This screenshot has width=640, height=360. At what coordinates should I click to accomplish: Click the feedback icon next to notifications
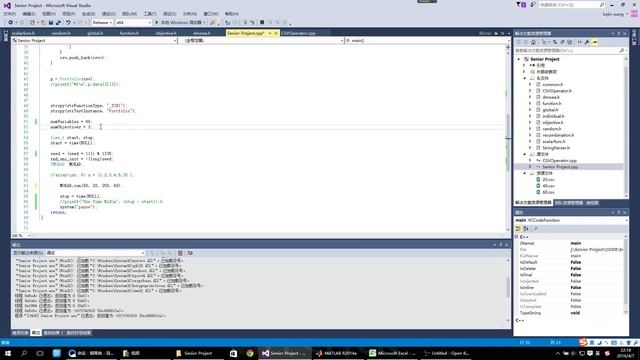point(533,5)
